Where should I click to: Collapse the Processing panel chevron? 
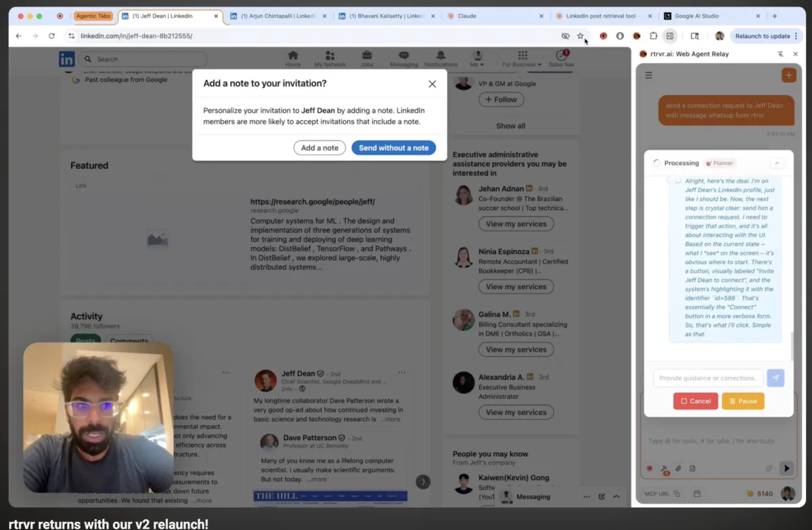point(777,163)
